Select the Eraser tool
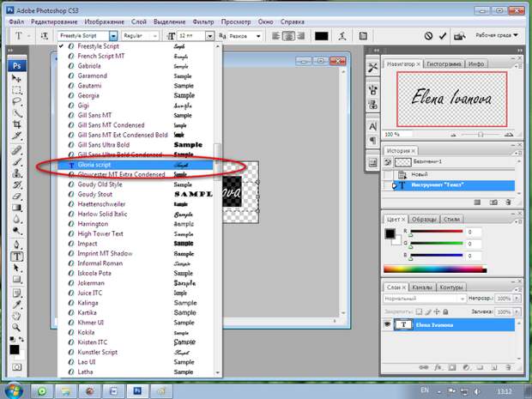Viewport: 532px width, 399px height. [16, 196]
